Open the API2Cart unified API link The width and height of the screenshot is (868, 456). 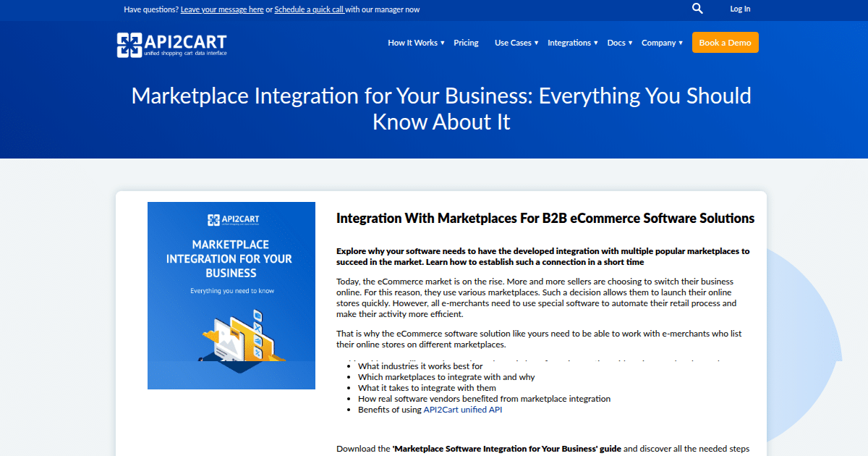[x=462, y=410]
